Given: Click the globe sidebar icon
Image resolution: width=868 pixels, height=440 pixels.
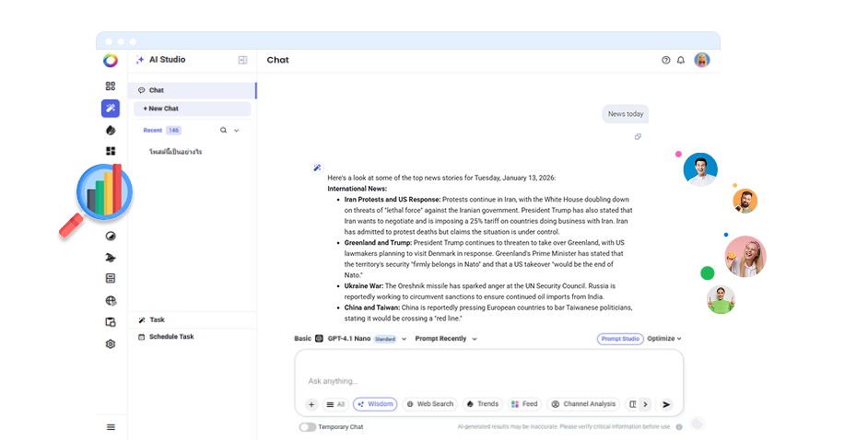Looking at the screenshot, I should 111,301.
